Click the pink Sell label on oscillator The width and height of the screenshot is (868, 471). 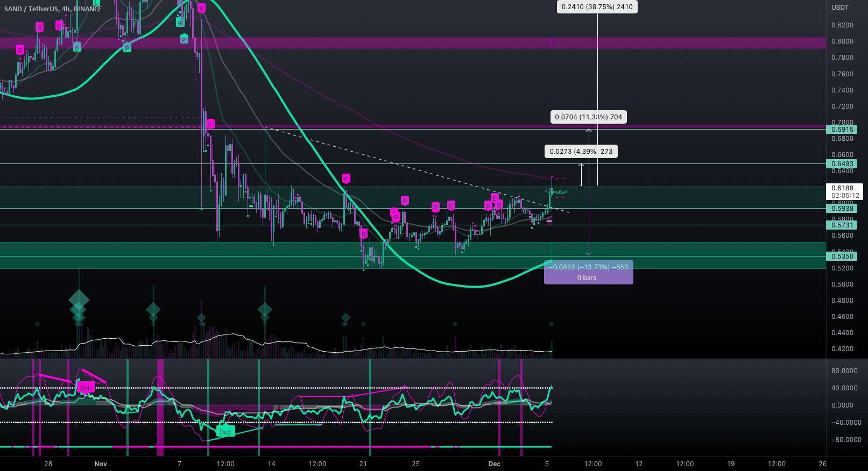(x=86, y=388)
